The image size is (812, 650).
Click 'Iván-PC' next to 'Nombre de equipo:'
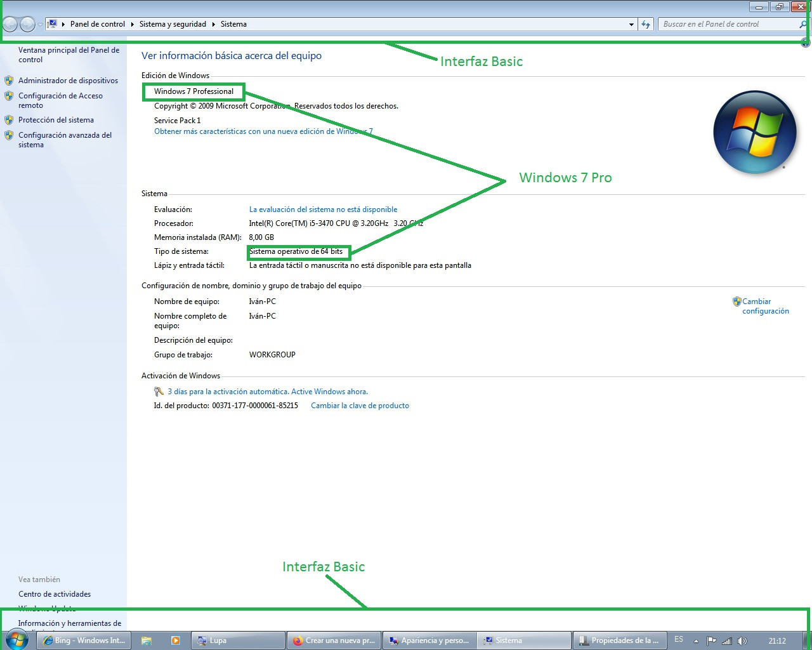[263, 302]
